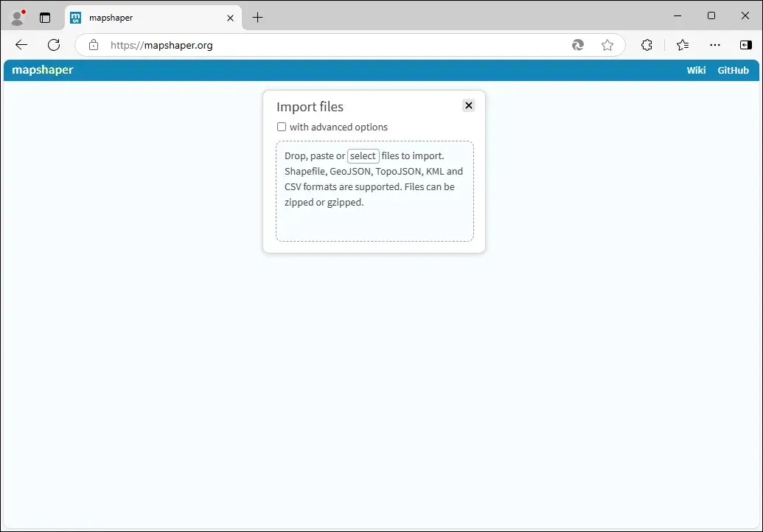763x532 pixels.
Task: Open a new browser tab with plus button
Action: 257,17
